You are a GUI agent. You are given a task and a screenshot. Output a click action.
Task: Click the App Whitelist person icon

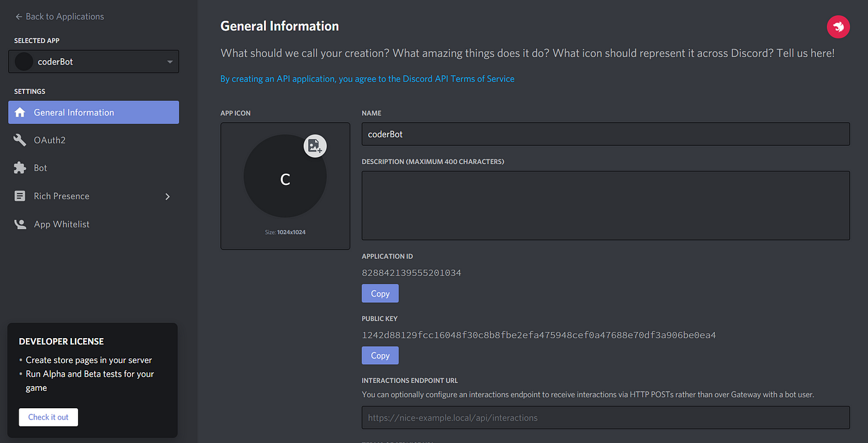click(20, 224)
